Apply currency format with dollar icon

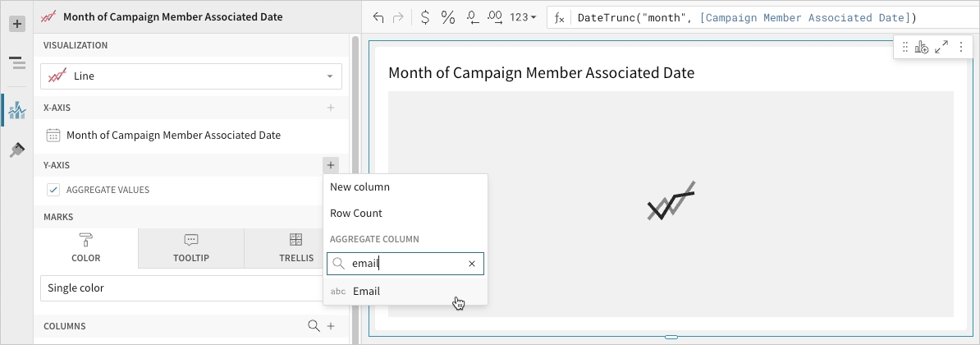pyautogui.click(x=424, y=17)
